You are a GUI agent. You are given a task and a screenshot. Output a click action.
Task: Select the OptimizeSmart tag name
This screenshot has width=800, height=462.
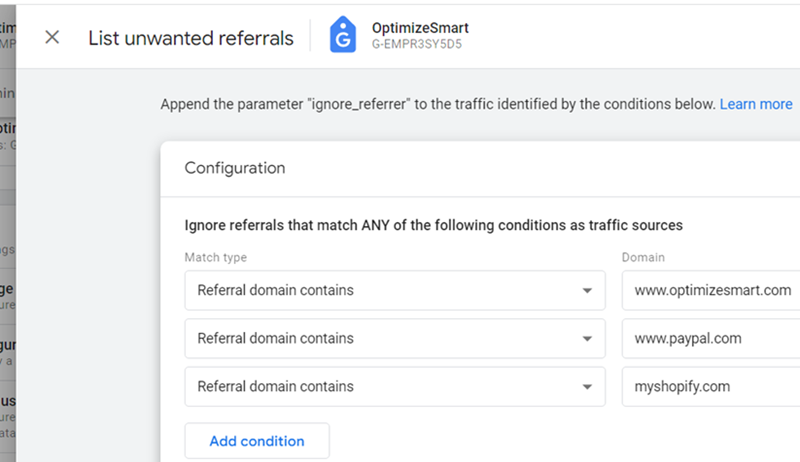(x=420, y=28)
